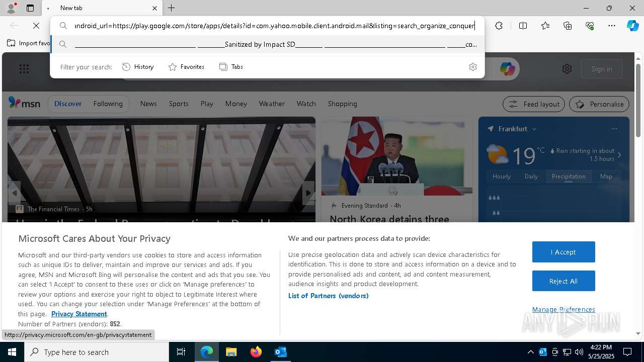Open the Copilot sidebar icon
The width and height of the screenshot is (644, 362).
[632, 26]
